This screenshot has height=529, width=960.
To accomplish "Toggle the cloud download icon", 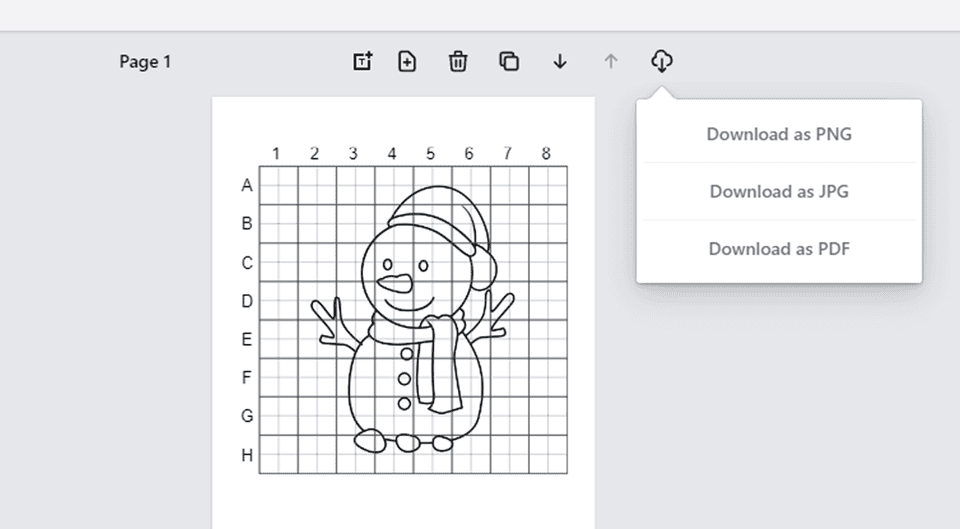I will coord(662,61).
